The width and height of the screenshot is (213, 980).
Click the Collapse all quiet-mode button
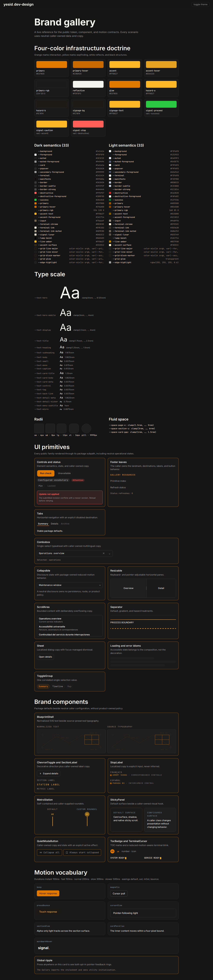point(49,853)
